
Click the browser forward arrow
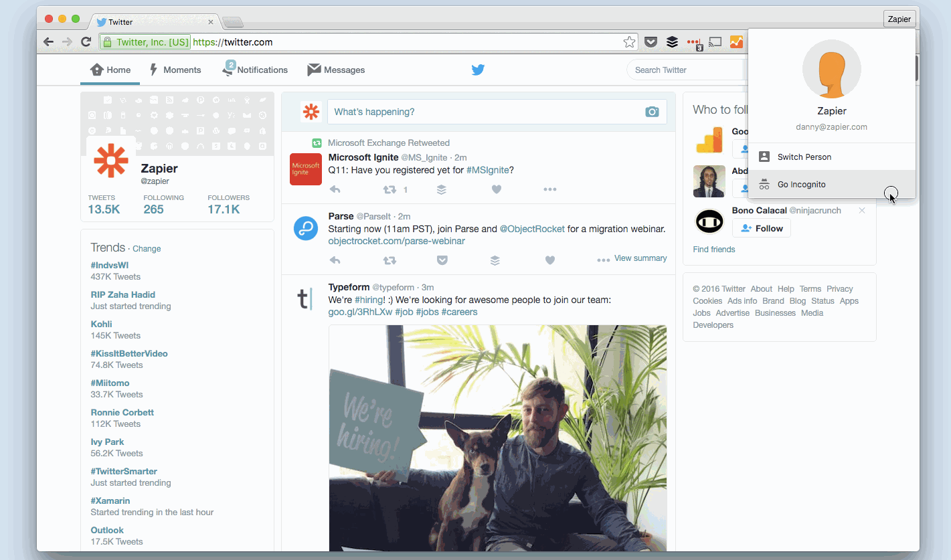pyautogui.click(x=67, y=42)
